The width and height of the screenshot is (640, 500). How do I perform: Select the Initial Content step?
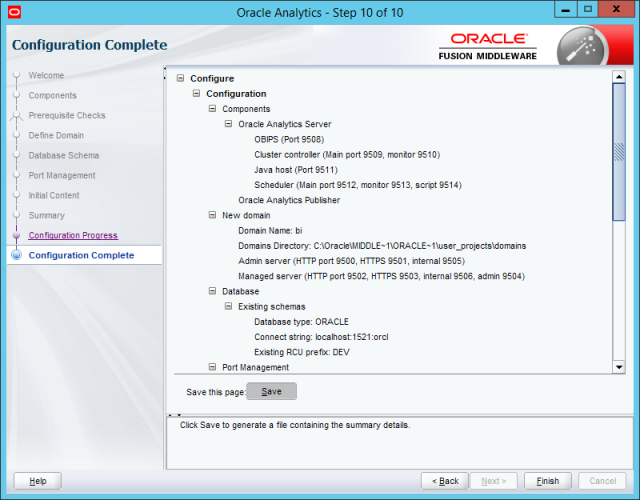click(54, 195)
